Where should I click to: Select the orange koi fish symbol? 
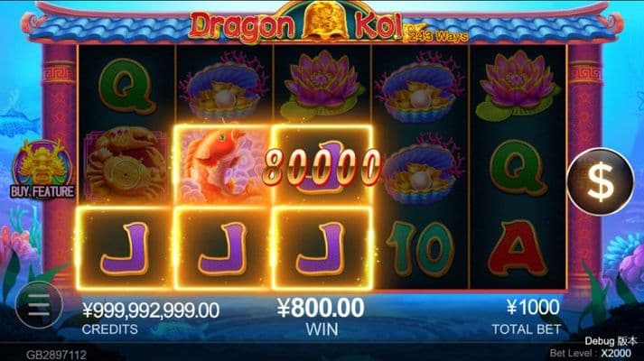222,164
